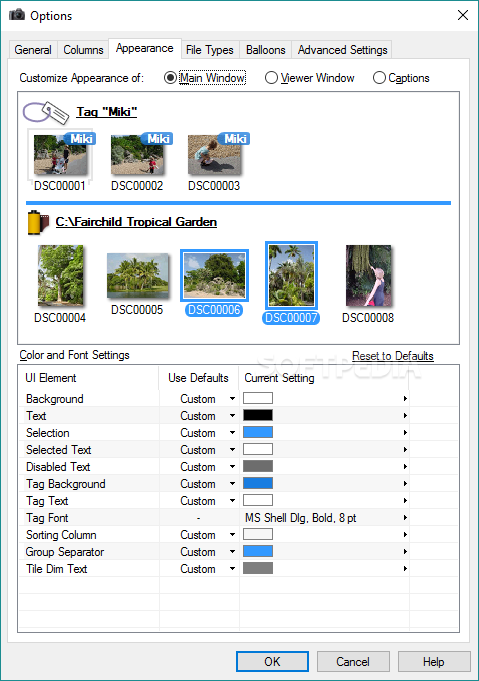Click the film roll icon for Fairchild Tropical Garden

click(38, 222)
